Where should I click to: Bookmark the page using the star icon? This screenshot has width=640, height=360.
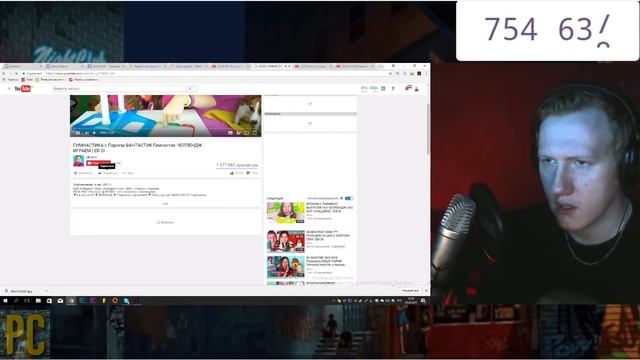click(x=391, y=73)
